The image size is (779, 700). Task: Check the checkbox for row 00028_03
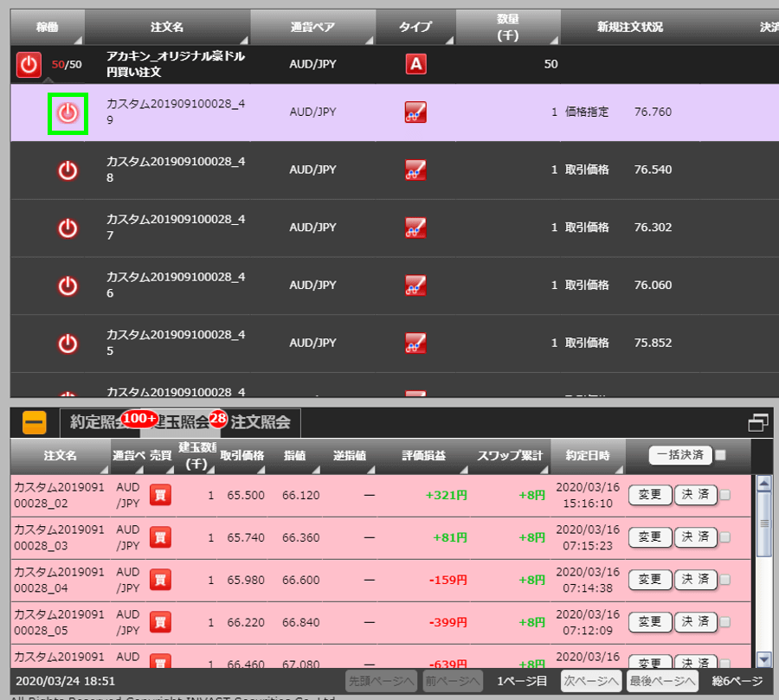pos(725,537)
